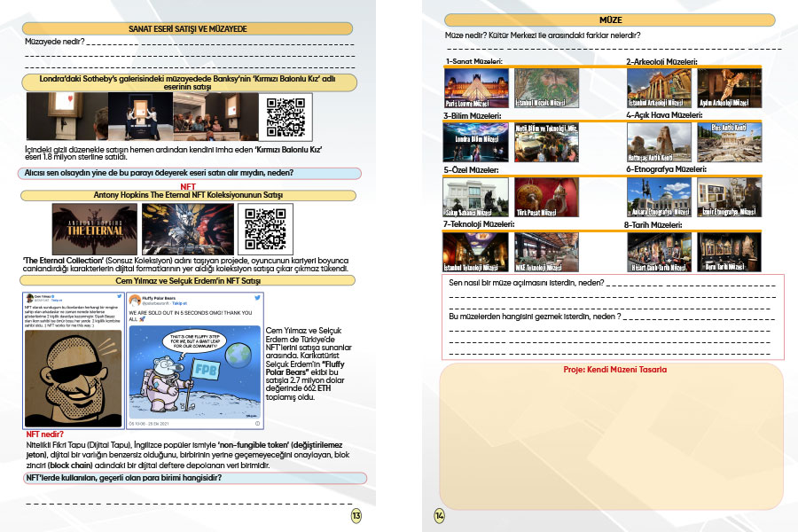Select the Londra Bilim Müzesi photo
The height and width of the screenshot is (532, 798).
476,143
